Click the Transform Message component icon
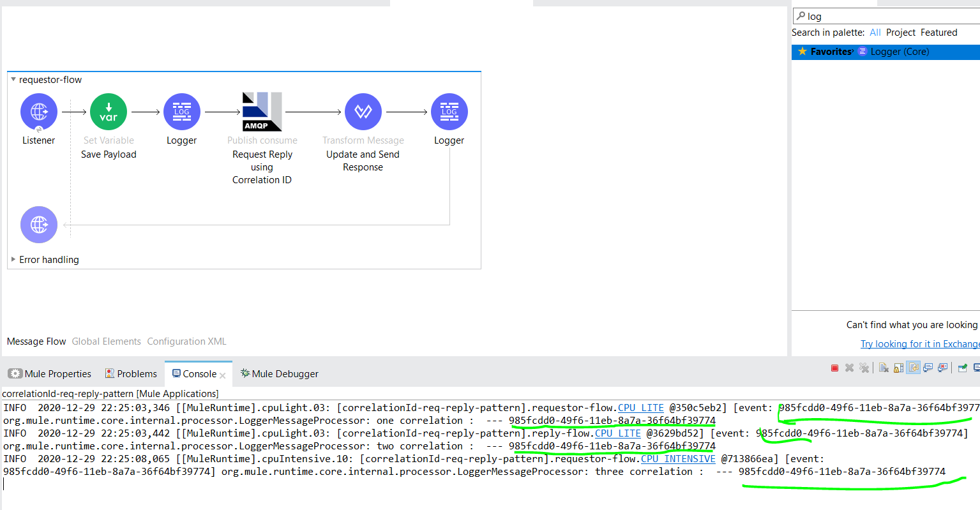 363,112
